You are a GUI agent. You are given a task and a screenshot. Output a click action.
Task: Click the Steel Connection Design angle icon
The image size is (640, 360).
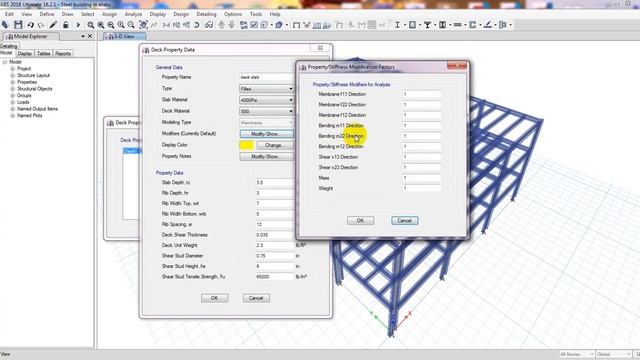[488, 25]
